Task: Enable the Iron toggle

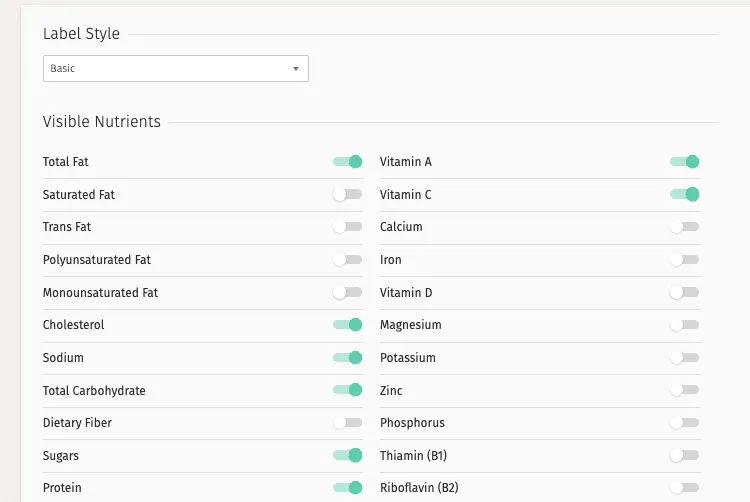Action: coord(684,260)
